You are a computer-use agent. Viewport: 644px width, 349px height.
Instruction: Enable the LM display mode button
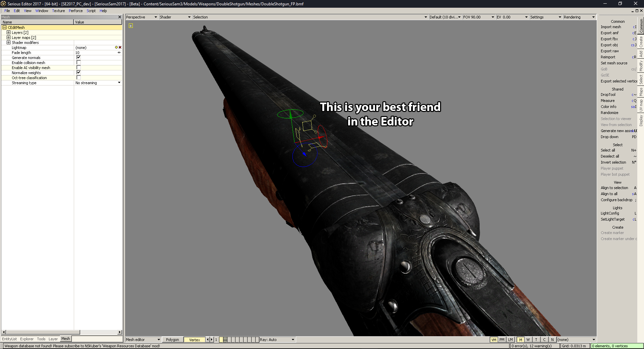510,340
